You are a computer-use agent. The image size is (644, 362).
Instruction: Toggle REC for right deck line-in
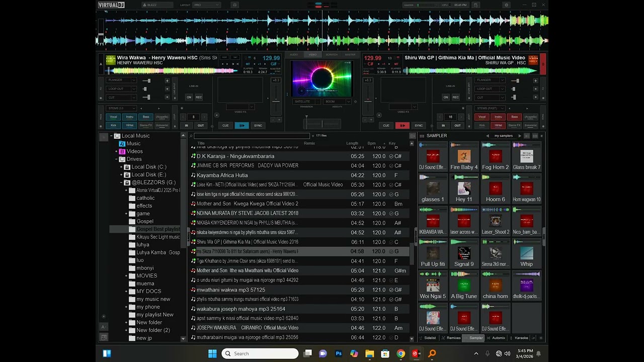point(455,97)
